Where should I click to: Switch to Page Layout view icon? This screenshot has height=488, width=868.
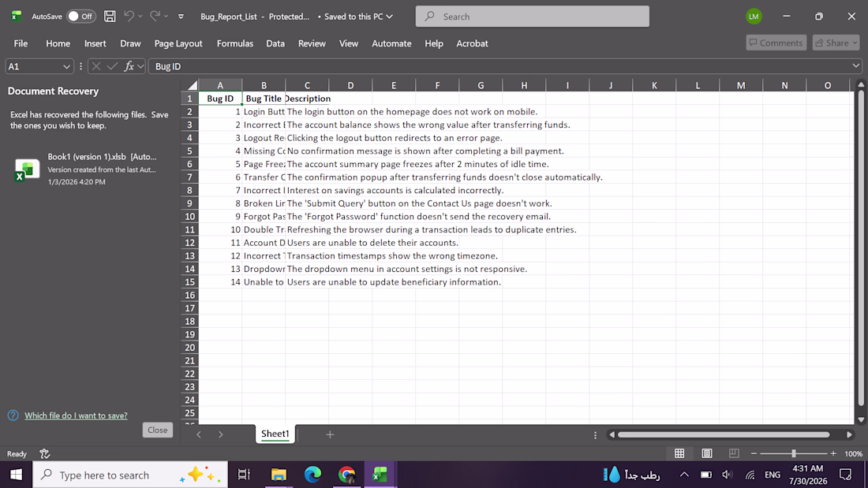point(707,453)
